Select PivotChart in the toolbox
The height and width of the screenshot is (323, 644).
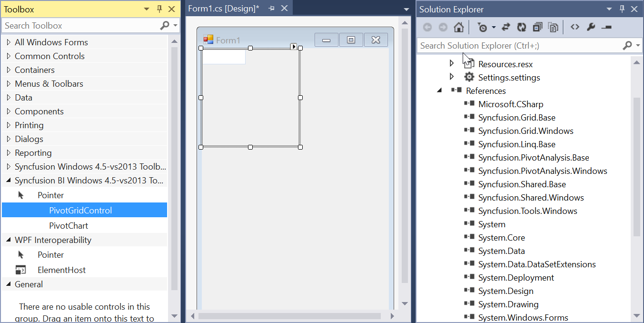69,226
